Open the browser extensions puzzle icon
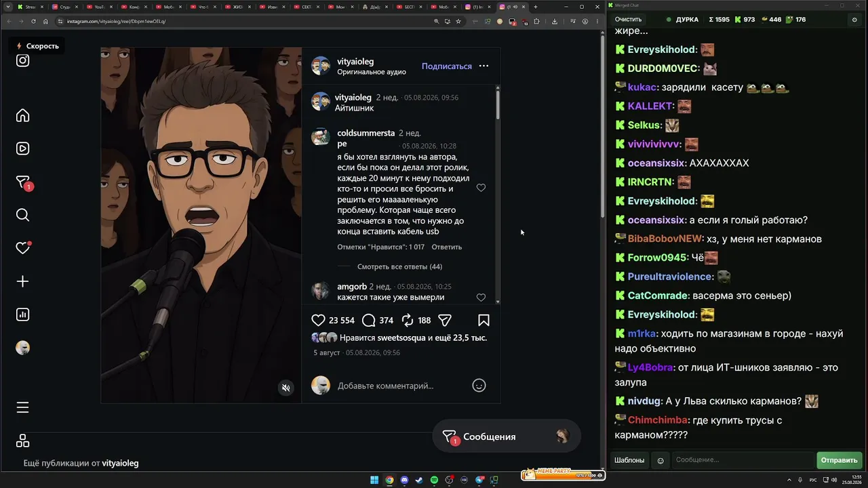Screen dimensions: 868x488 pos(536,21)
